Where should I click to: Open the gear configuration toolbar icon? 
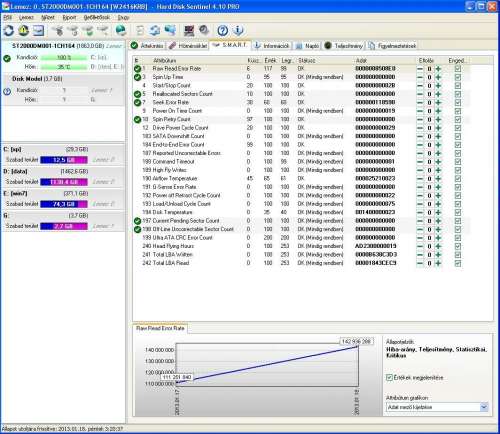[x=204, y=31]
